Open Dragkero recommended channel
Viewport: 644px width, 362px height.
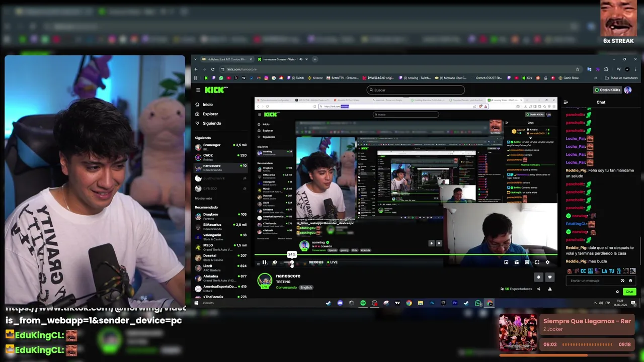point(221,216)
